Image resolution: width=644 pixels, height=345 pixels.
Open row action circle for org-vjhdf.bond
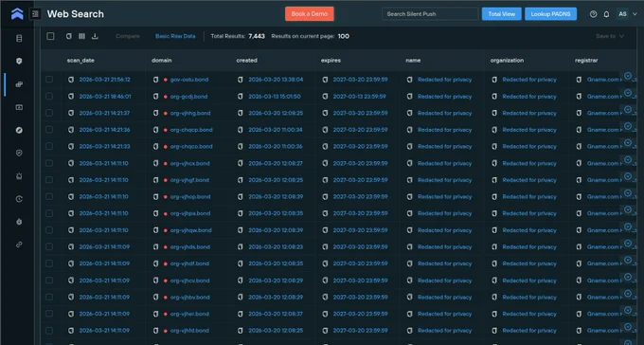(x=628, y=260)
